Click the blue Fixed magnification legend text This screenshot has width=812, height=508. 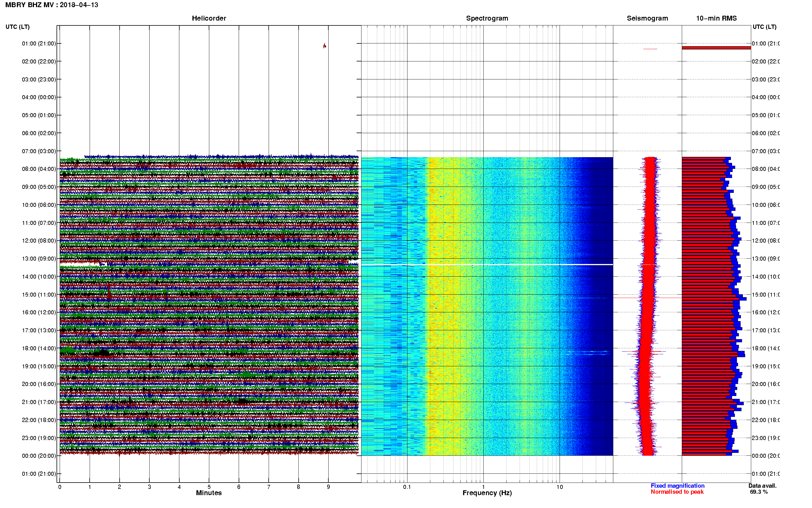tap(678, 486)
